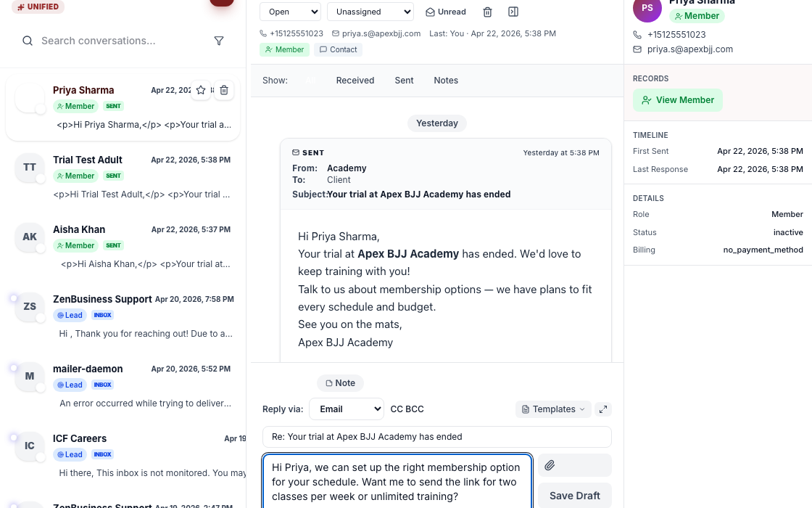This screenshot has width=812, height=508.
Task: Show Sent messages filter
Action: point(404,81)
